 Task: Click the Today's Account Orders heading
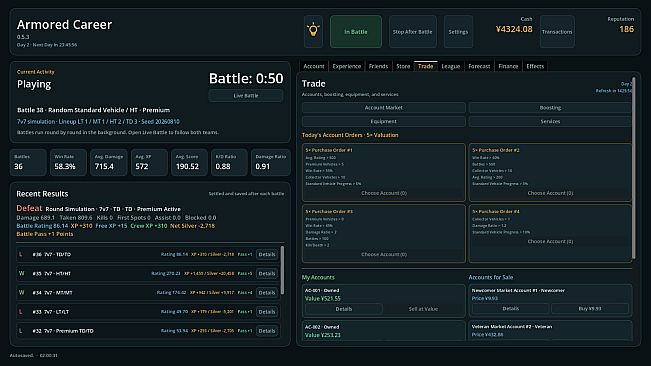[350, 135]
